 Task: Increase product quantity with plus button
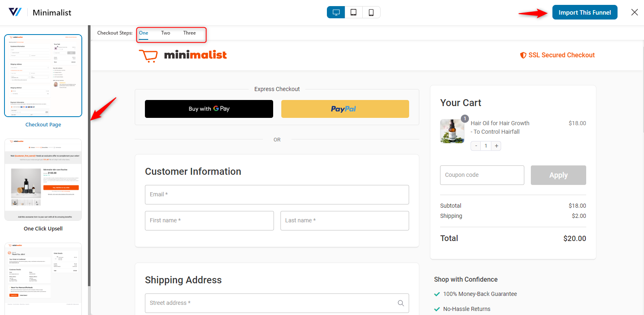(x=496, y=146)
